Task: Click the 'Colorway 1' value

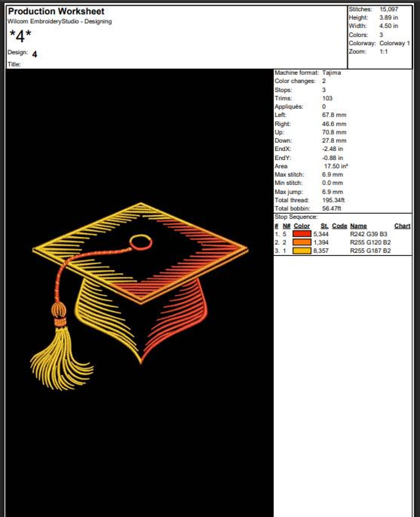Action: 395,43
